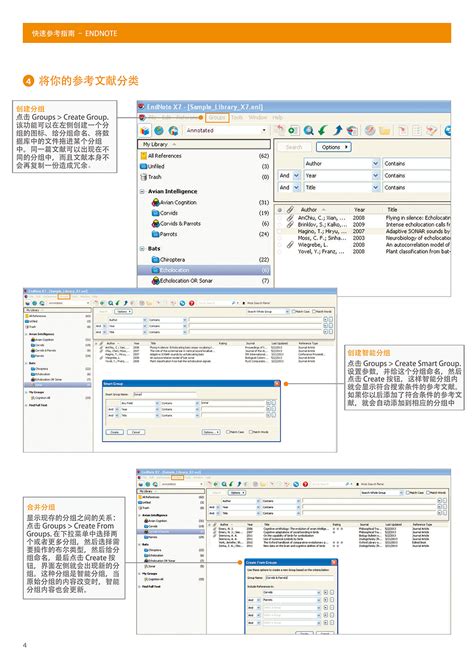The image size is (474, 670).
Task: Click Search button in top window search panel
Action: coord(294,147)
